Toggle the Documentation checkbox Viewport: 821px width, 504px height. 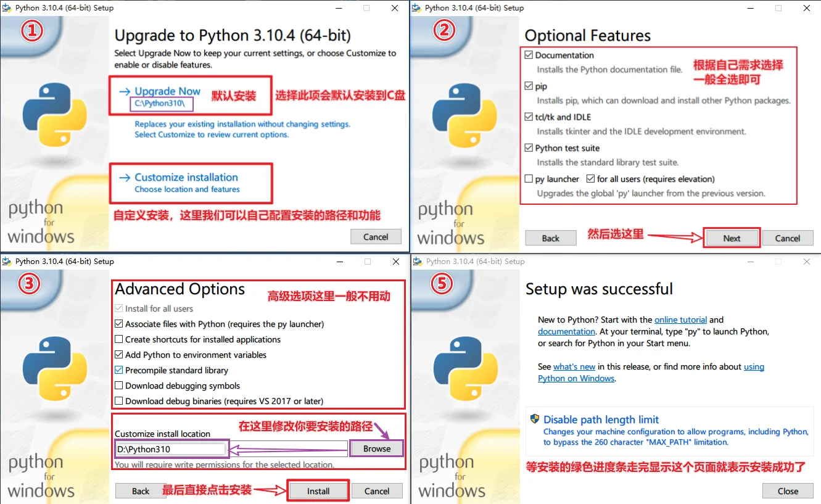[529, 55]
